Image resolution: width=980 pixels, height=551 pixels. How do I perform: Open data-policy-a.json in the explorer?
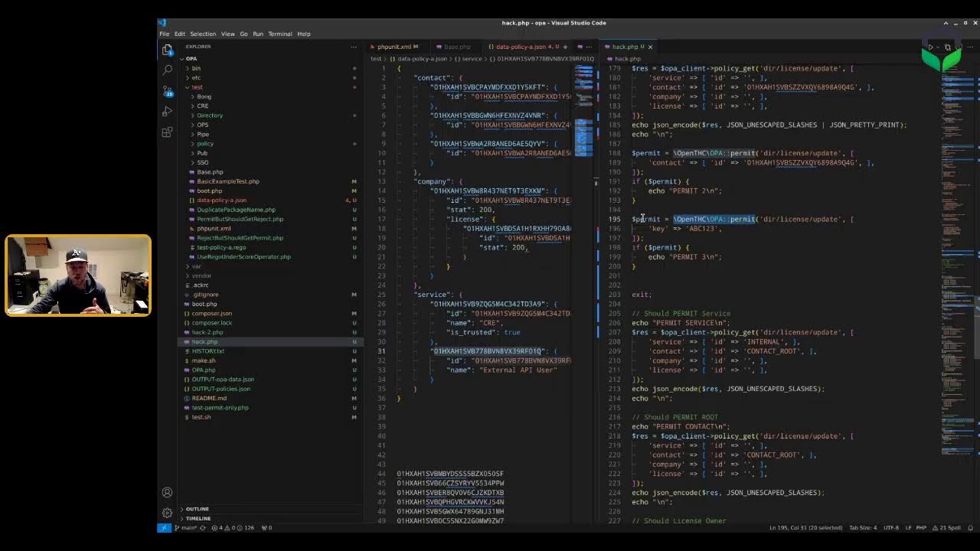pos(221,201)
